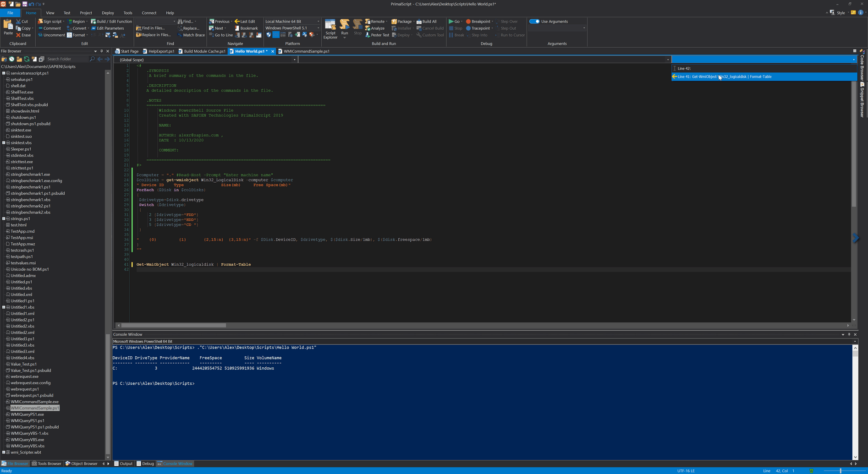The width and height of the screenshot is (868, 474).
Task: Expand the wmi_Scripter.wbt tree node
Action: point(4,452)
